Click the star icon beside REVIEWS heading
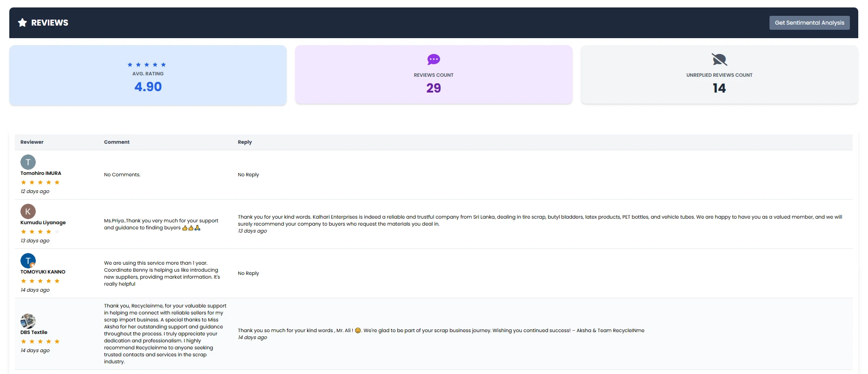This screenshot has width=868, height=374. [x=22, y=23]
